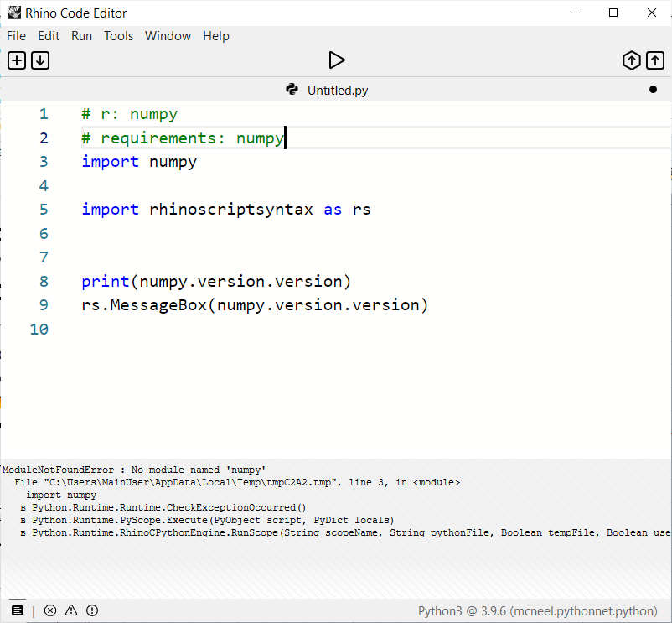Run the script with the Play icon
Image resolution: width=672 pixels, height=623 pixels.
point(337,60)
